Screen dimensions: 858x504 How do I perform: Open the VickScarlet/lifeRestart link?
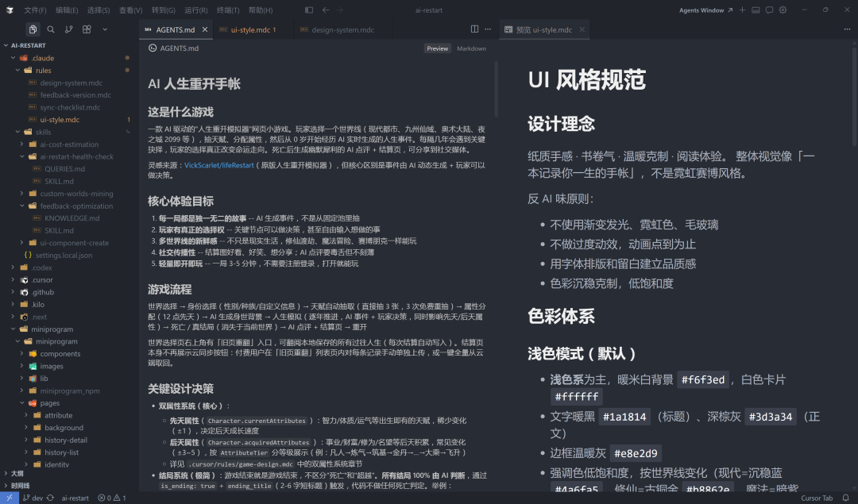(x=219, y=165)
